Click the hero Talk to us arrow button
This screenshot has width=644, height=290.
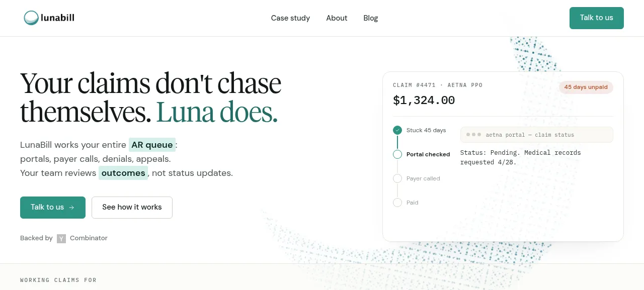click(x=53, y=208)
